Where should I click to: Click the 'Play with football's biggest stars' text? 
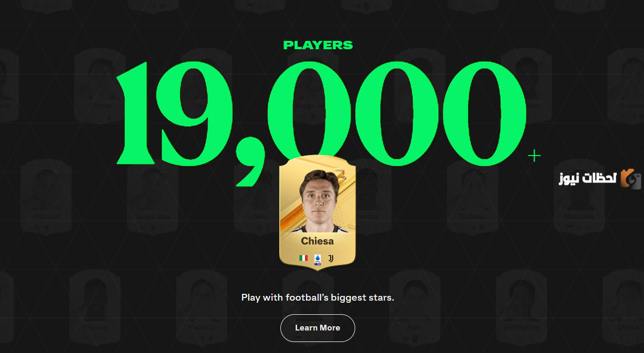[x=318, y=297]
